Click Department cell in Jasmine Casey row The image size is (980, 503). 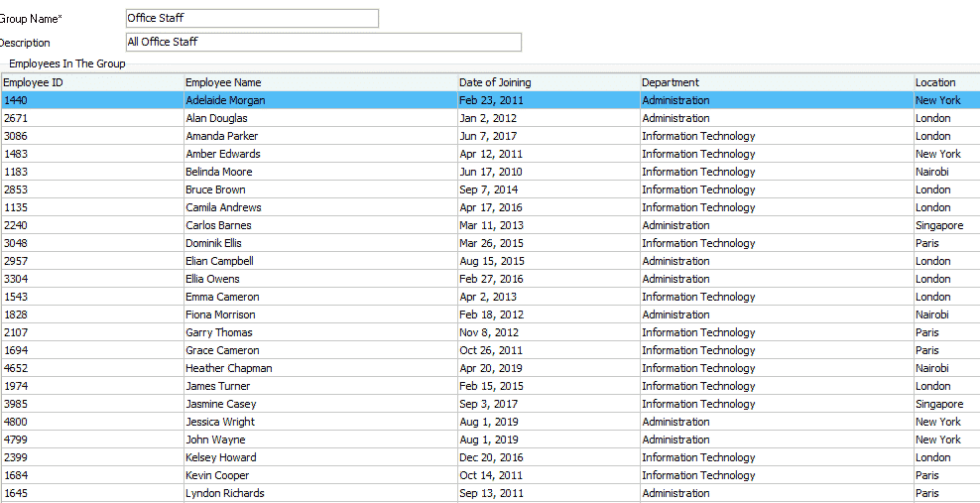[x=777, y=404]
